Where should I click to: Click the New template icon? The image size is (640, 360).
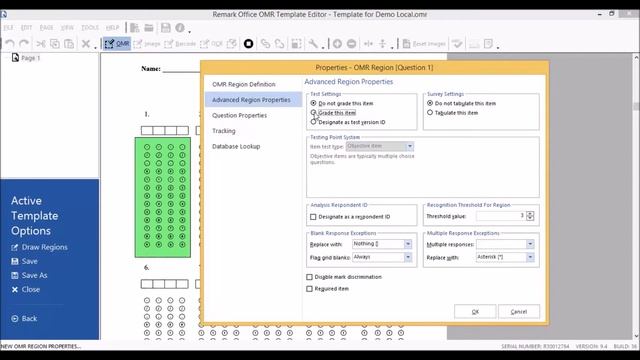click(134, 28)
